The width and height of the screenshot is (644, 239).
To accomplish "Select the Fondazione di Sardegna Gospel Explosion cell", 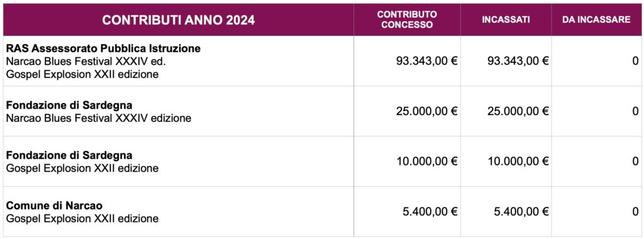I will click(x=178, y=162).
